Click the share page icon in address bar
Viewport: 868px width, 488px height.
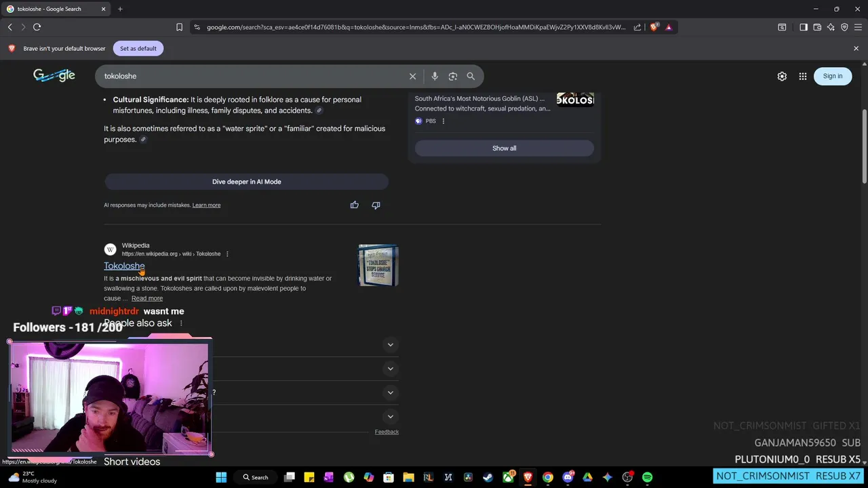[637, 27]
